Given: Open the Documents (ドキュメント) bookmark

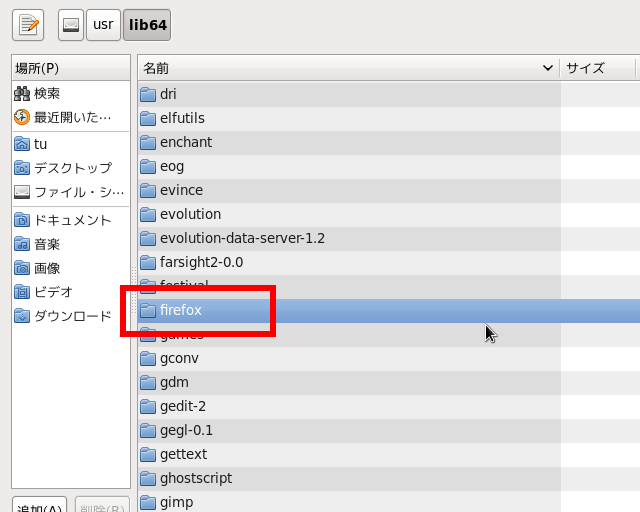Looking at the screenshot, I should pyautogui.click(x=72, y=219).
